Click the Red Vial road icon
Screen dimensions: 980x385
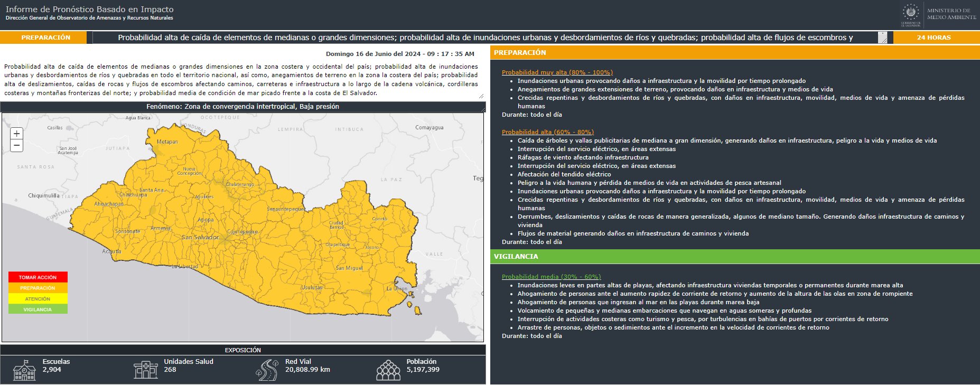click(x=267, y=370)
